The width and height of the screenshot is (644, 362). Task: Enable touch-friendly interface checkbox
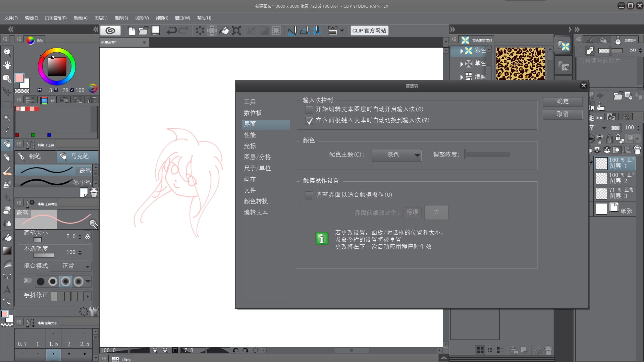pos(309,195)
